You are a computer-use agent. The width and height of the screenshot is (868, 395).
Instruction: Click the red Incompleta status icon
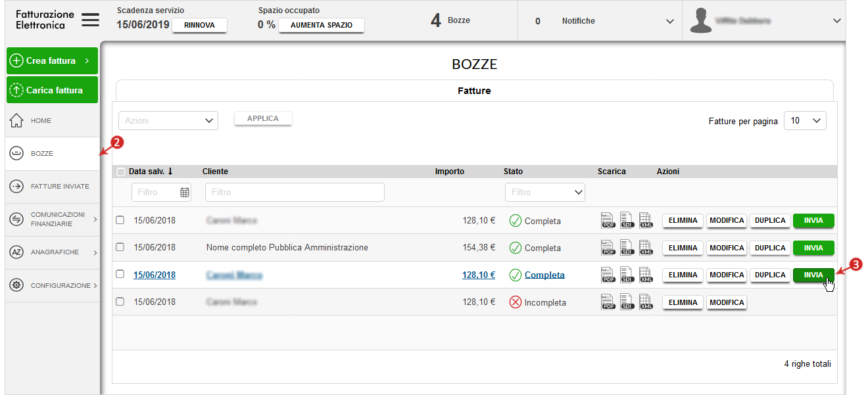(516, 302)
